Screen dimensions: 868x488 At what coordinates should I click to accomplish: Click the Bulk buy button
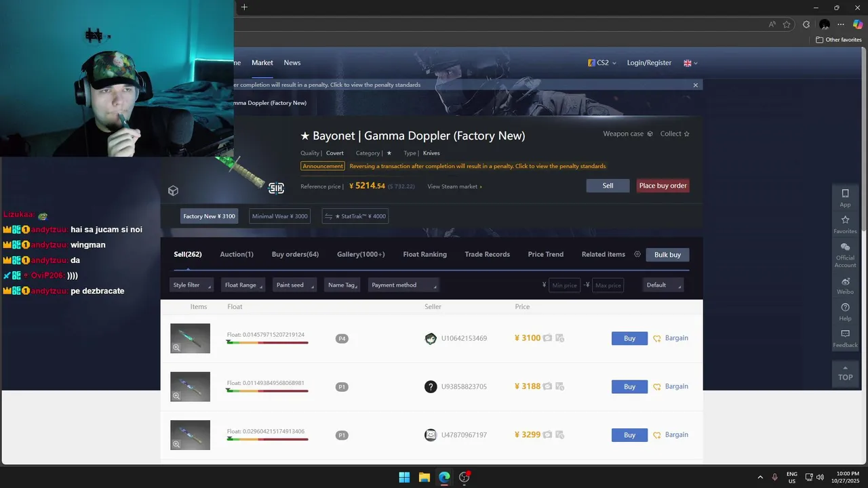(x=667, y=254)
